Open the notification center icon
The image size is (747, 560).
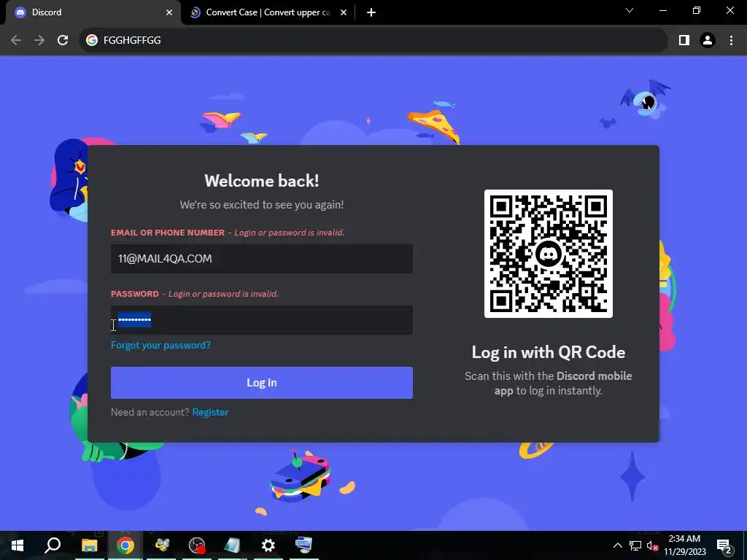(724, 545)
